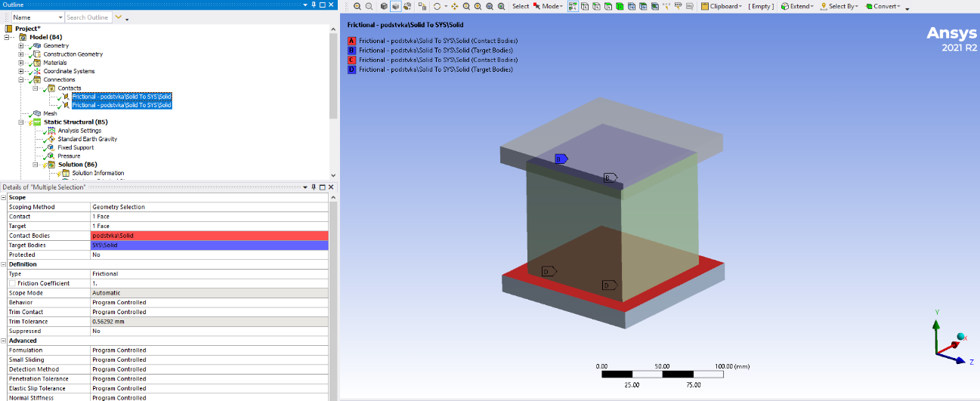The width and height of the screenshot is (980, 401).
Task: Collapse the Scope section in Details
Action: 4,197
